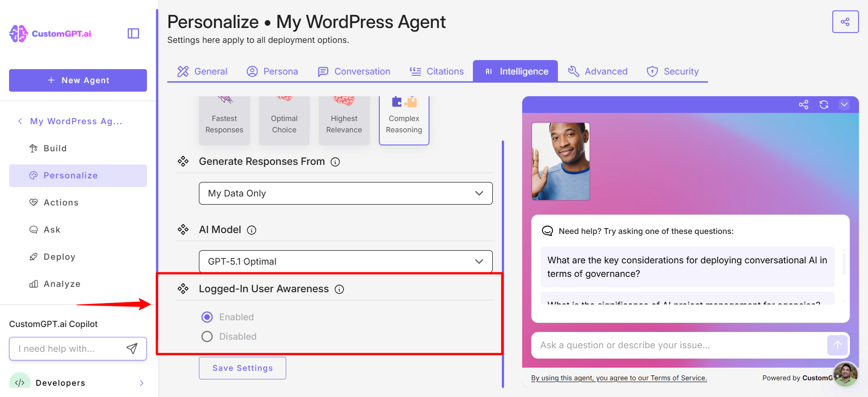Share the chat preview via widget share icon
Image resolution: width=868 pixels, height=397 pixels.
click(x=803, y=105)
